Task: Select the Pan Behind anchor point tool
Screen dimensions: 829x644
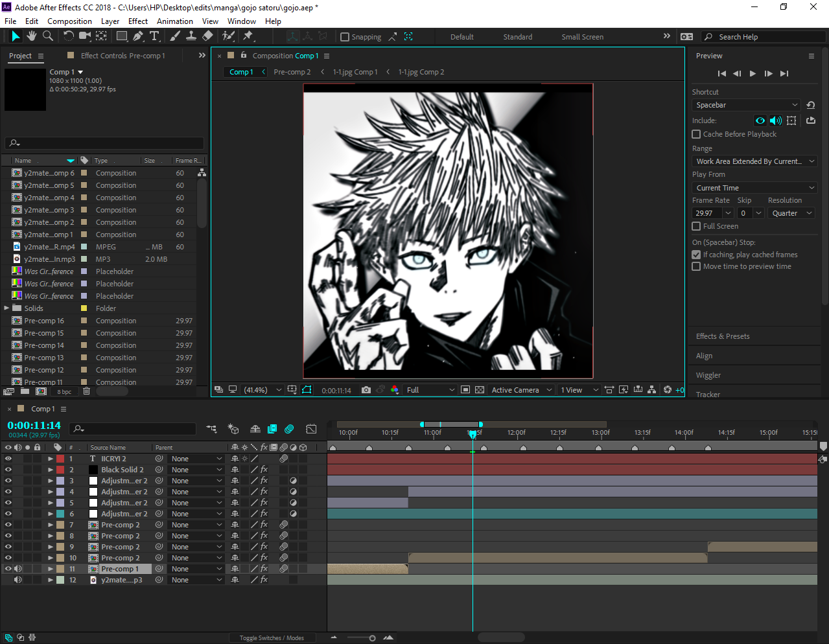Action: pyautogui.click(x=101, y=36)
